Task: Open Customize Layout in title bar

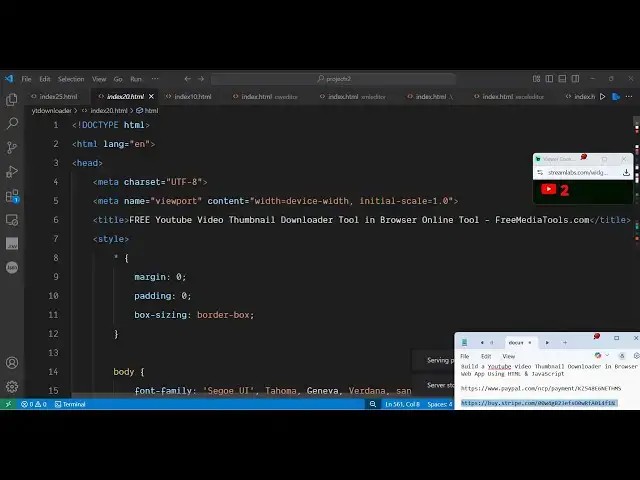Action: [536, 78]
